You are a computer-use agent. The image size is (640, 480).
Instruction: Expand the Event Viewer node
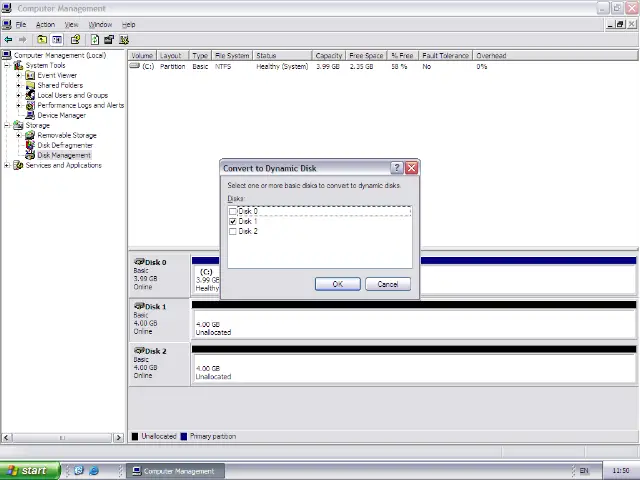[x=18, y=75]
